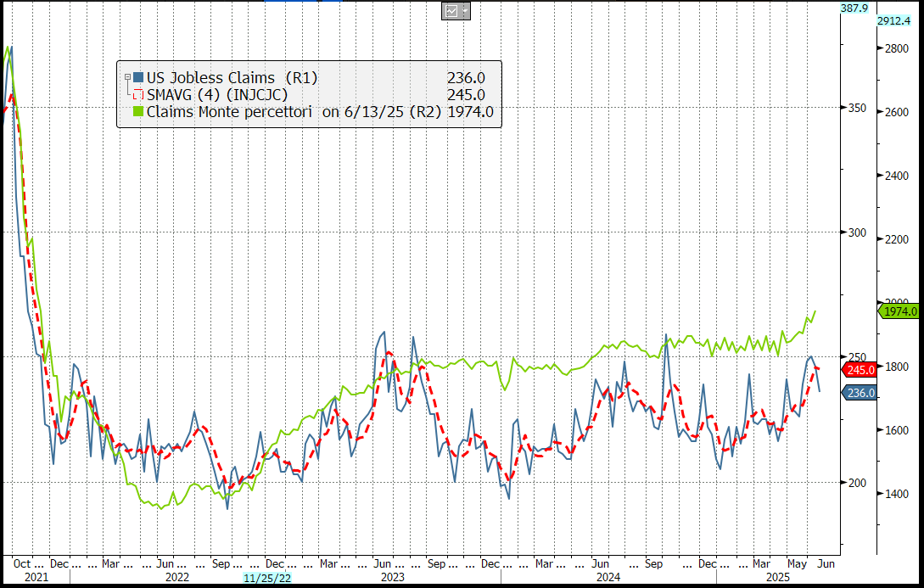Viewport: 924px width, 588px height.
Task: Click legend value 236.0
Action: (x=466, y=78)
